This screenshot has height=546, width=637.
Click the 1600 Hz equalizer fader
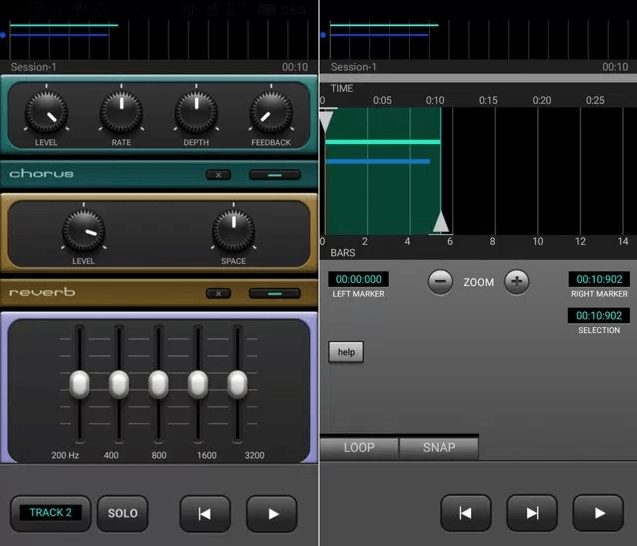[x=198, y=384]
